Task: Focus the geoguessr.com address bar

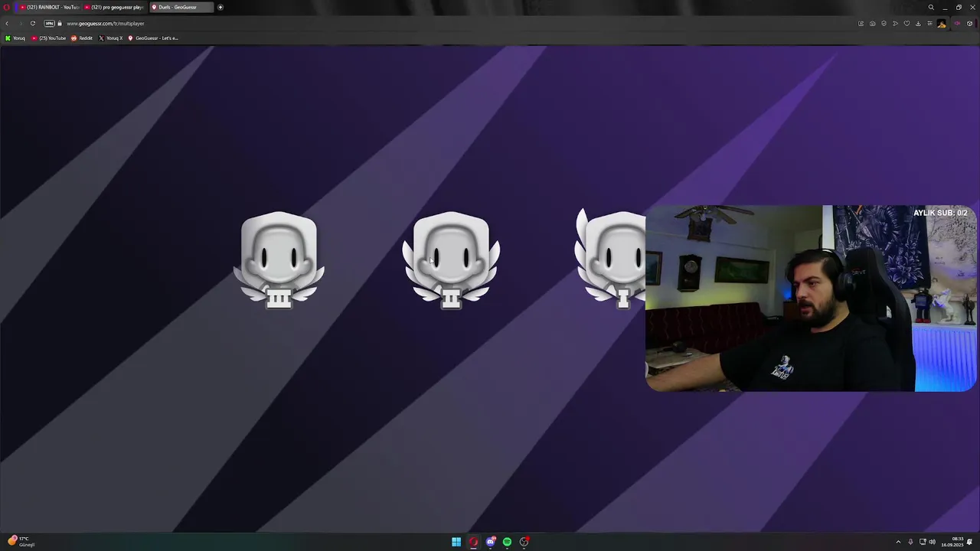Action: pyautogui.click(x=106, y=23)
